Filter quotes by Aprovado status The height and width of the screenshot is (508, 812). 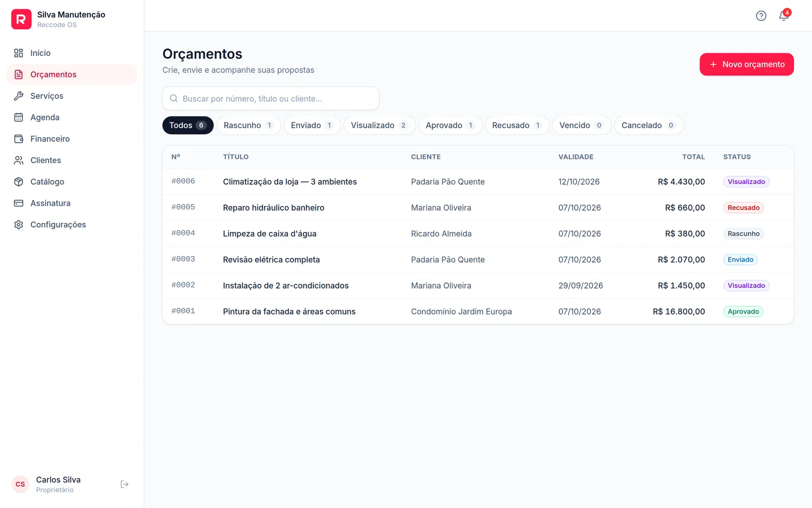pos(450,125)
